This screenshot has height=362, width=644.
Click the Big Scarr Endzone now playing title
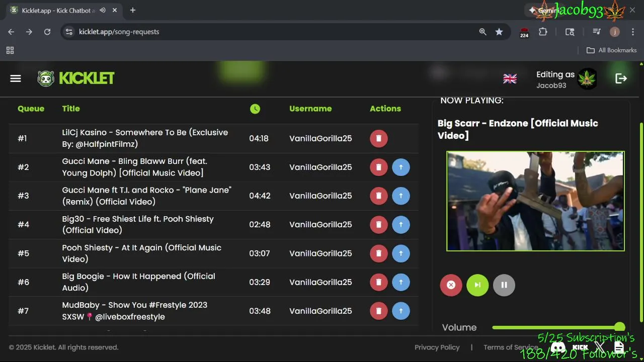click(x=518, y=129)
